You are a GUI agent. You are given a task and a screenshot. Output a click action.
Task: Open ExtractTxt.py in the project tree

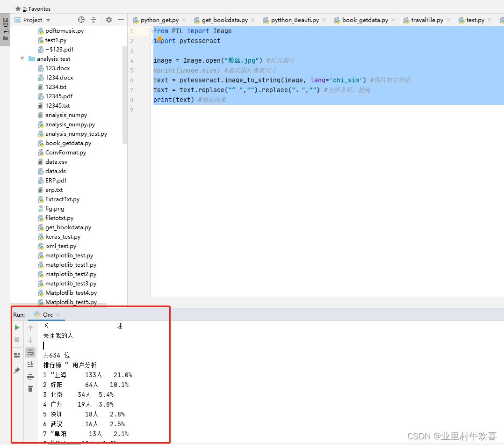click(x=62, y=199)
